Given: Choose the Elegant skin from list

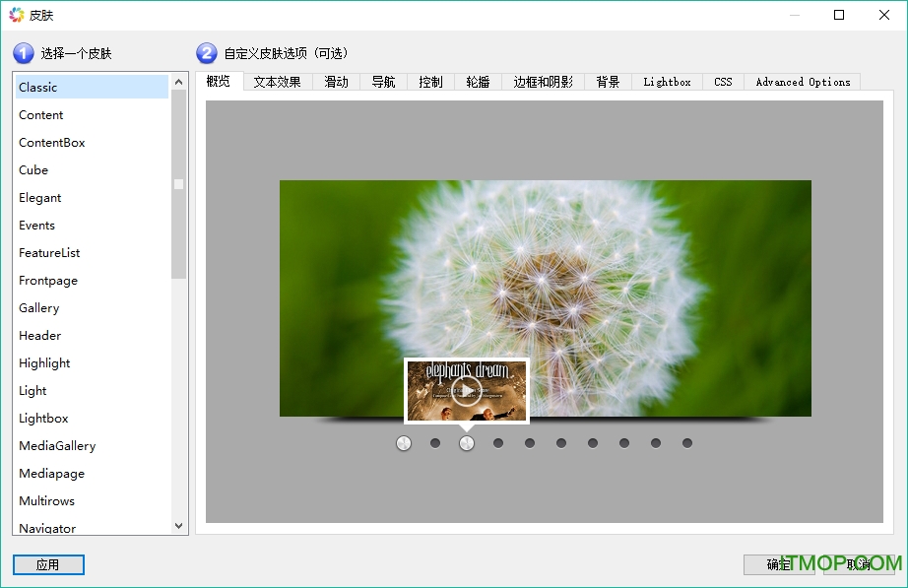Looking at the screenshot, I should 40,198.
